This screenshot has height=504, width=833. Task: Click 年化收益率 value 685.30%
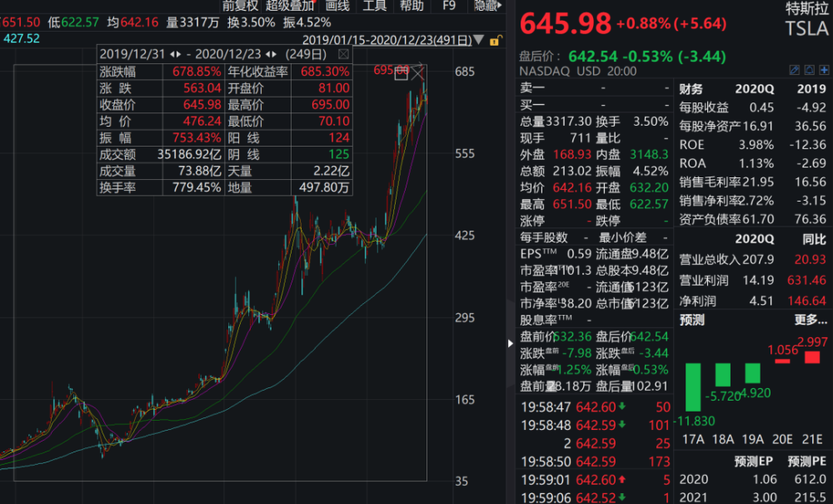[x=325, y=72]
